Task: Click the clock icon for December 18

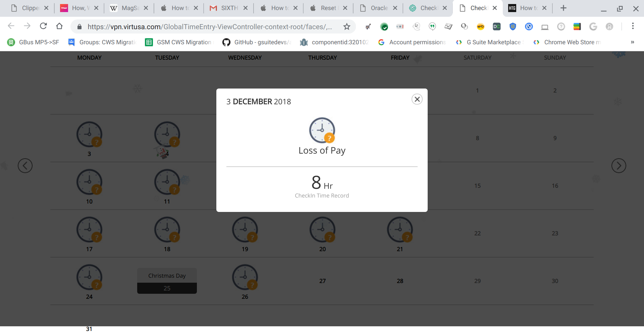Action: (x=167, y=230)
